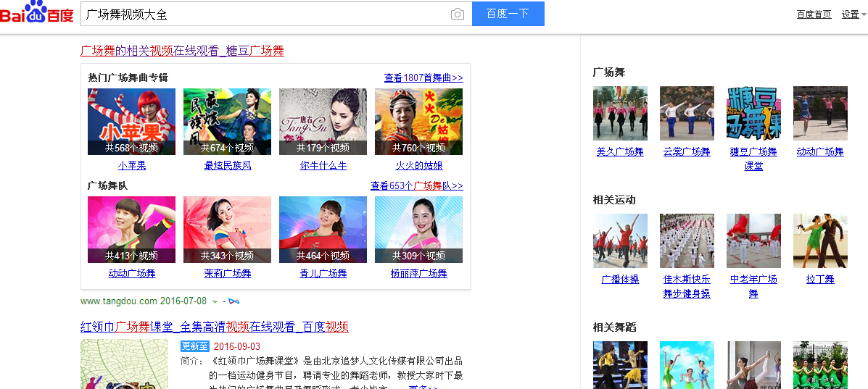Open 美久广场舞 sidebar thumbnail
The width and height of the screenshot is (868, 389).
point(620,114)
